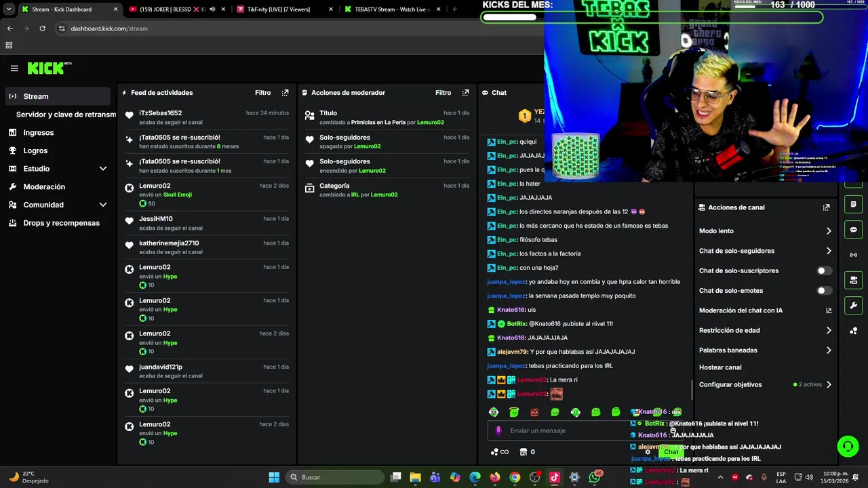
Task: Click the browser address bar URL
Action: coord(109,28)
